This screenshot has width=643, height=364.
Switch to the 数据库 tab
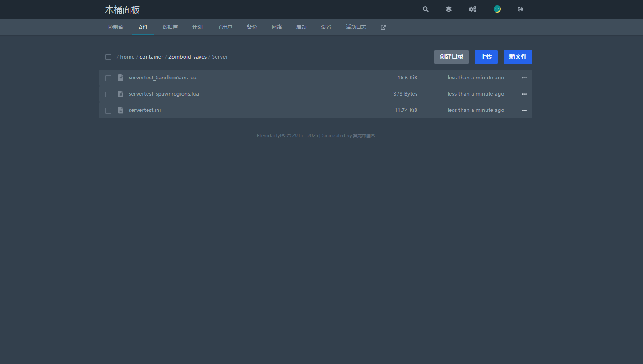pyautogui.click(x=170, y=28)
